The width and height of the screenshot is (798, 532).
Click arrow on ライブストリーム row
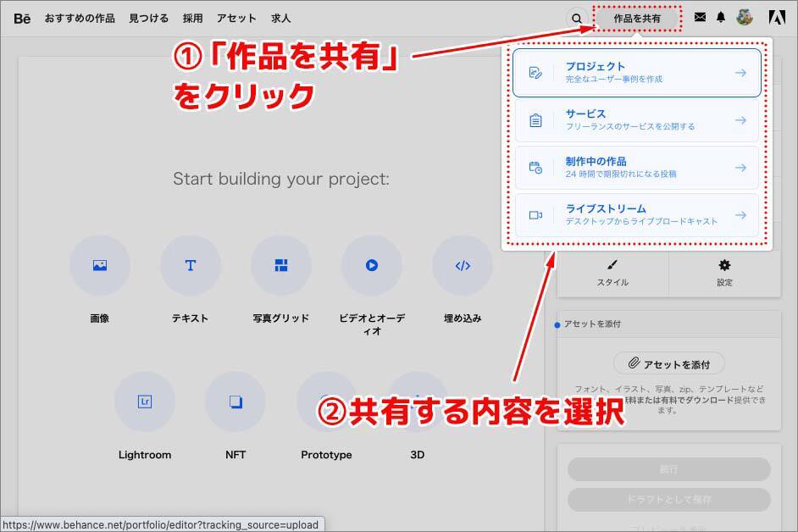click(x=740, y=215)
